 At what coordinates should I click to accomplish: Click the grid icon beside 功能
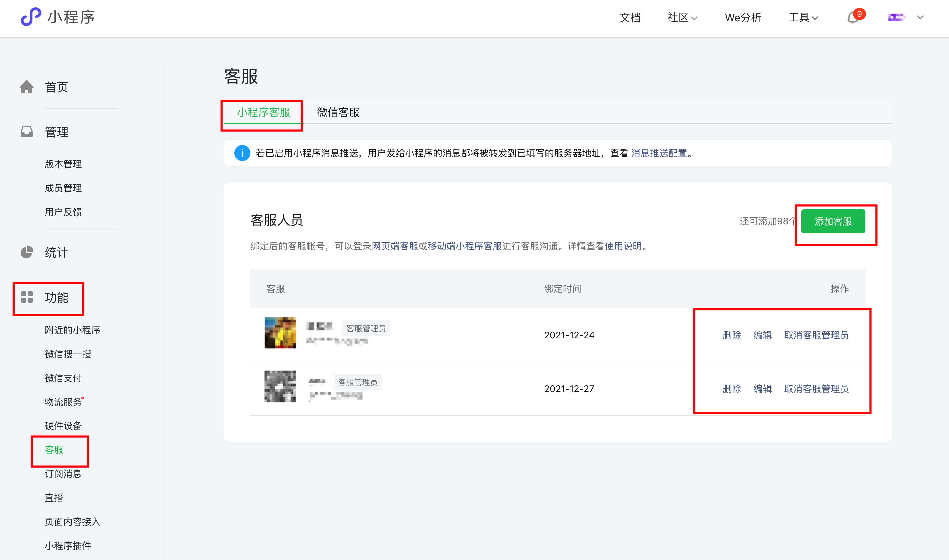tap(27, 297)
